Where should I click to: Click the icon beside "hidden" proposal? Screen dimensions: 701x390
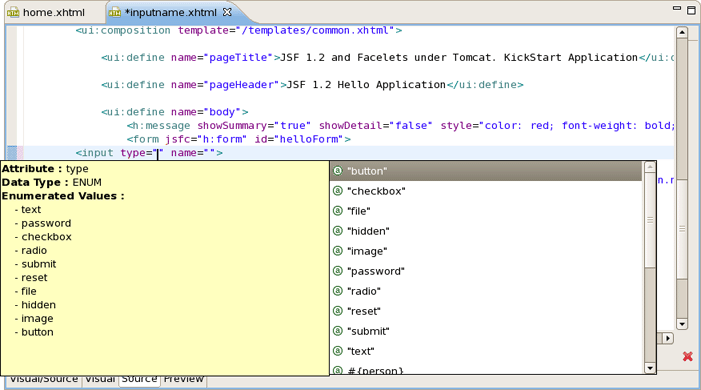click(x=338, y=231)
